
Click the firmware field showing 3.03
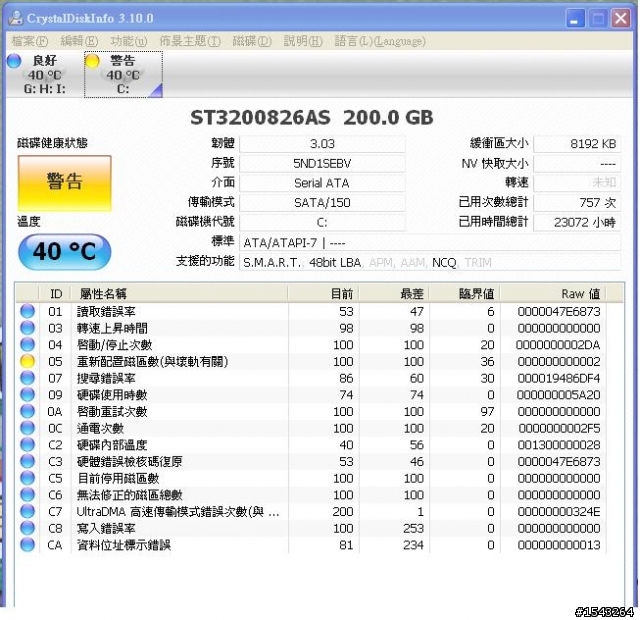[322, 144]
